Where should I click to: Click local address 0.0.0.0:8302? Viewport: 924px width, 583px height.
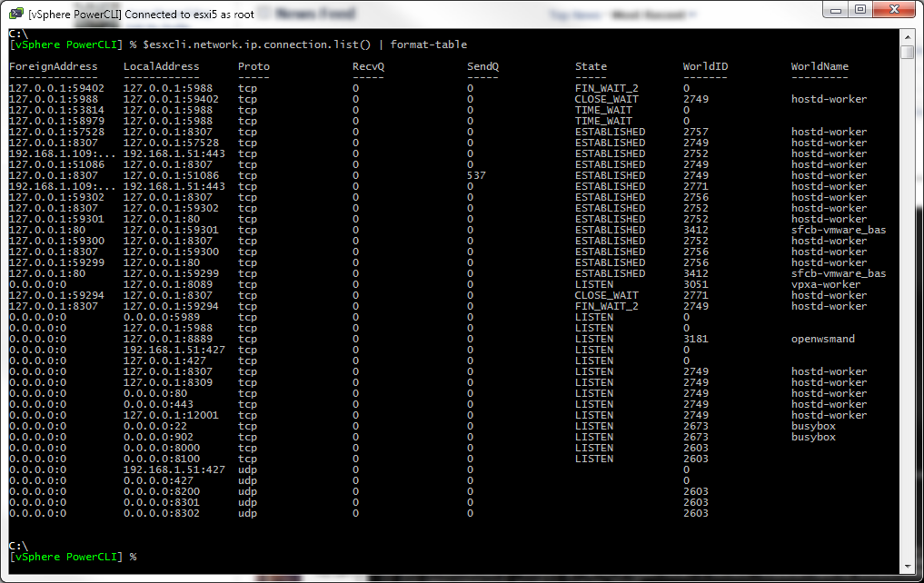point(162,513)
